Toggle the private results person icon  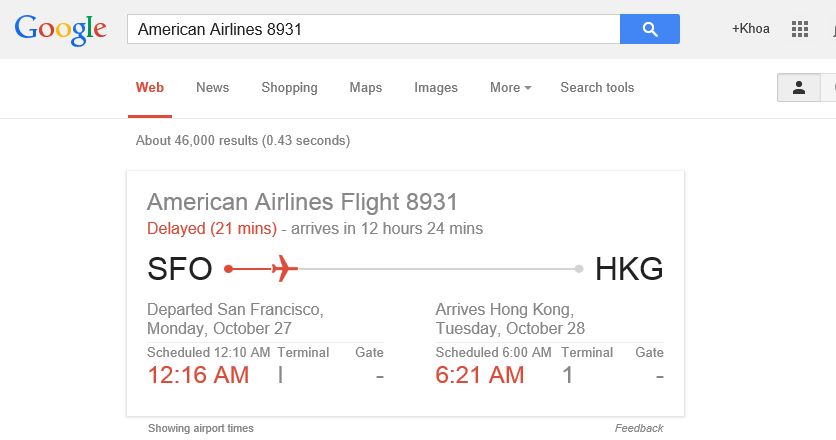798,88
